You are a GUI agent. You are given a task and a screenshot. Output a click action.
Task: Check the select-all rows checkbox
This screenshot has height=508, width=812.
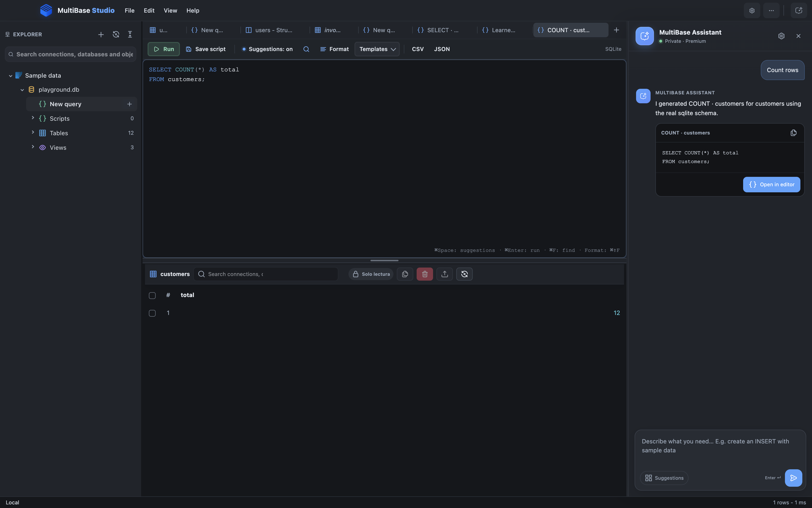(152, 295)
